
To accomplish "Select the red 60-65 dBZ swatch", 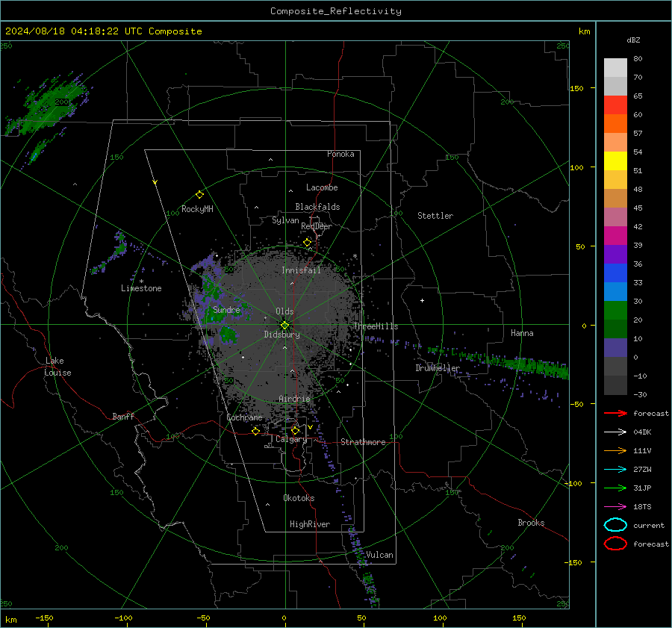I will (x=615, y=105).
